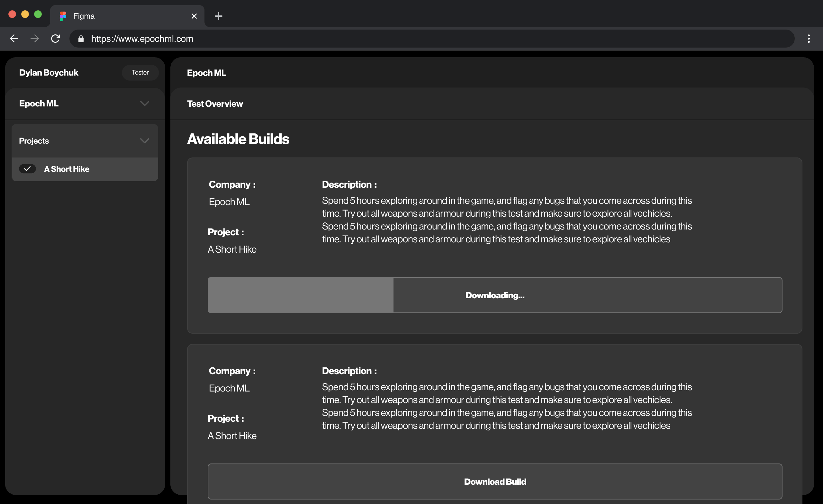Screen dimensions: 823x504
Task: Click the green maximize window button
Action: click(38, 14)
